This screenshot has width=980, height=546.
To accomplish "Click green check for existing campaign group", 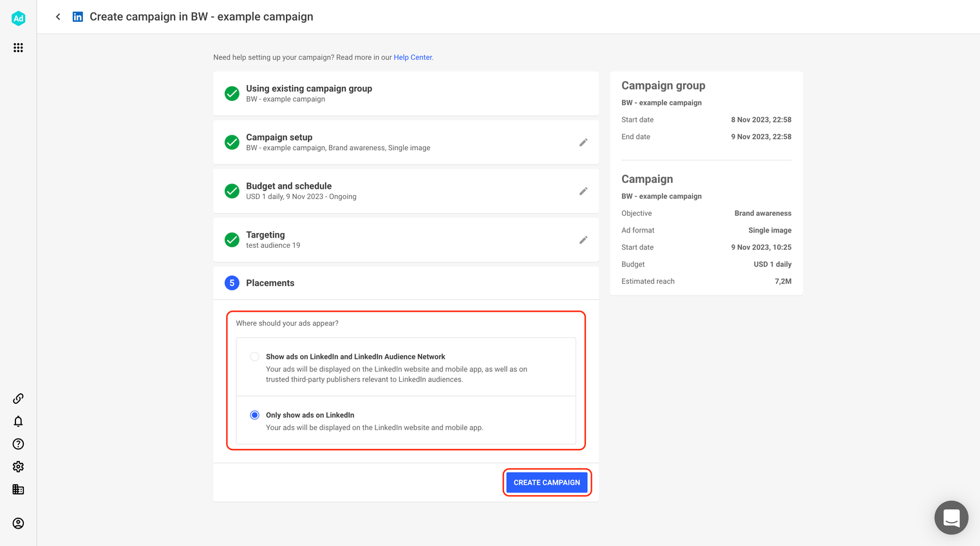I will pos(232,93).
